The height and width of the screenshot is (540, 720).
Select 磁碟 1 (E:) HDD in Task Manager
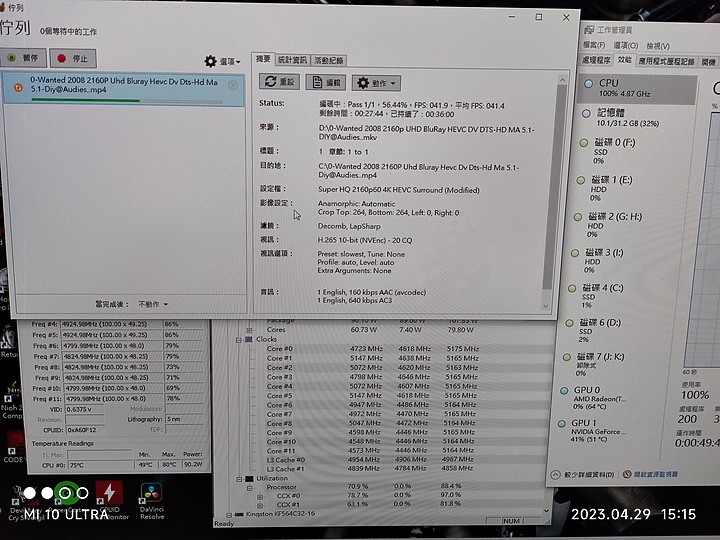pos(630,188)
